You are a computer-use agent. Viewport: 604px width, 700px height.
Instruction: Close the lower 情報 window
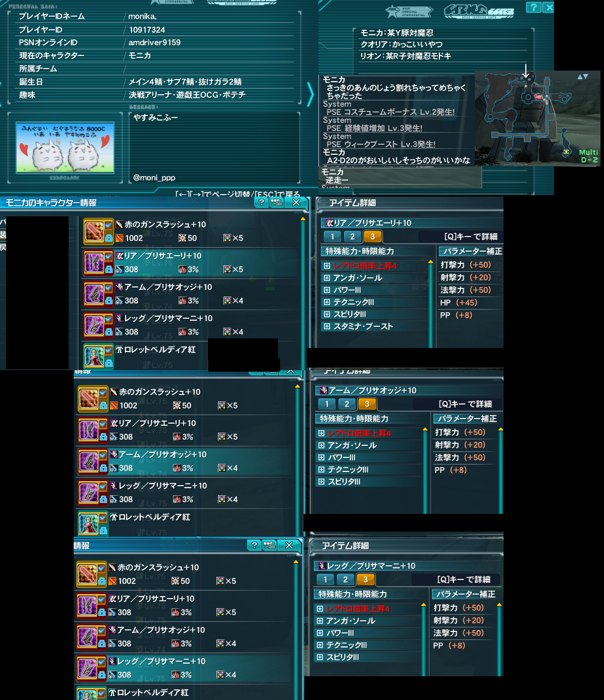coord(289,545)
